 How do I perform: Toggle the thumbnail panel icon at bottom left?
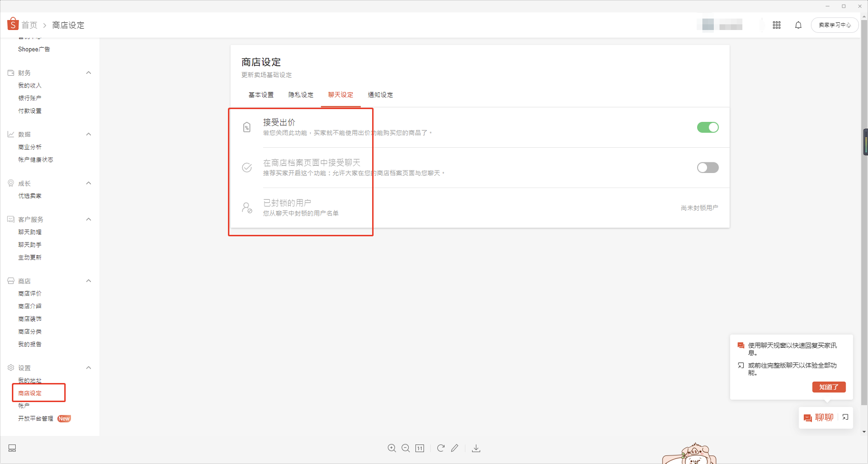12,448
